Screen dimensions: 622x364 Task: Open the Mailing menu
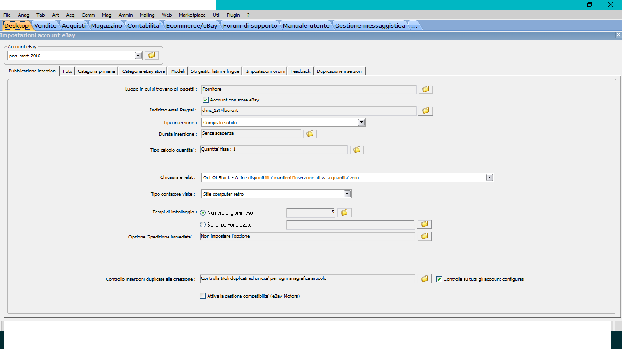pos(147,15)
